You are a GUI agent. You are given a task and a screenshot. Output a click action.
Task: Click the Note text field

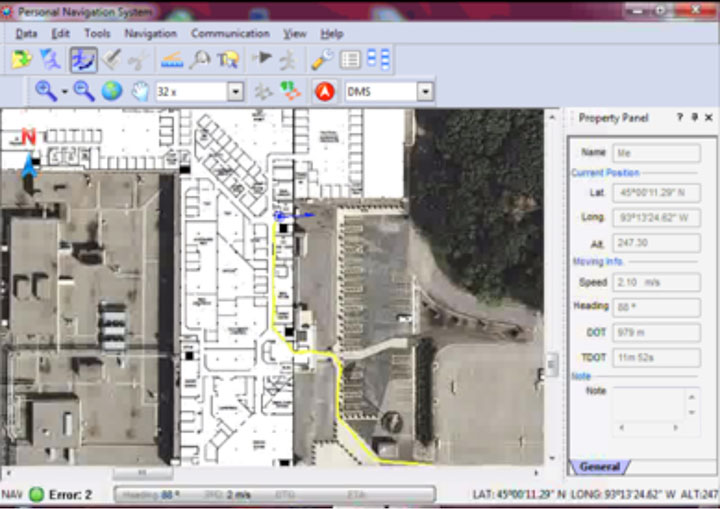(647, 402)
